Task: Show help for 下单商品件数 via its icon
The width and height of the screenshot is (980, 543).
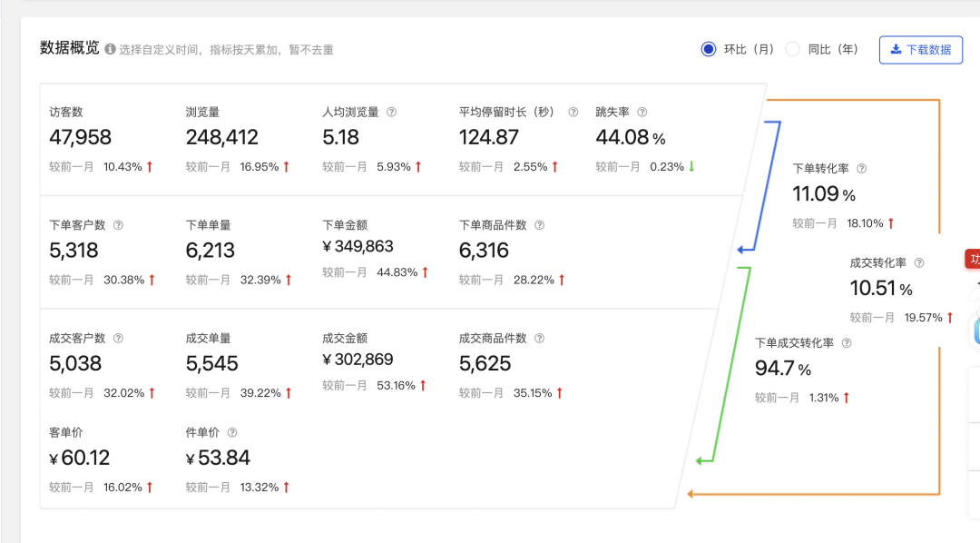Action: point(539,225)
